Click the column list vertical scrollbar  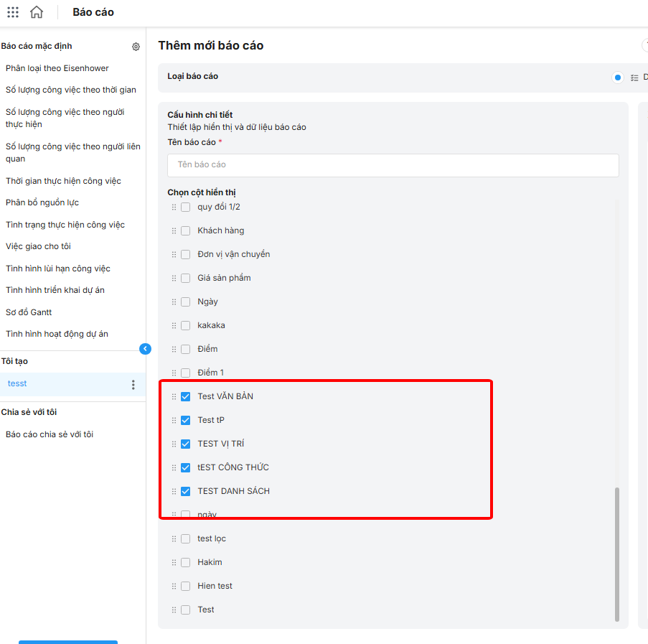tap(617, 553)
